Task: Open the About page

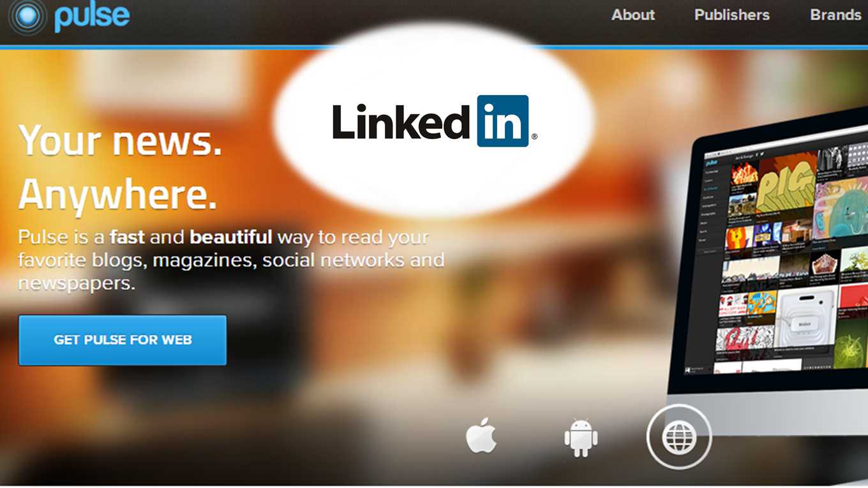Action: tap(633, 15)
